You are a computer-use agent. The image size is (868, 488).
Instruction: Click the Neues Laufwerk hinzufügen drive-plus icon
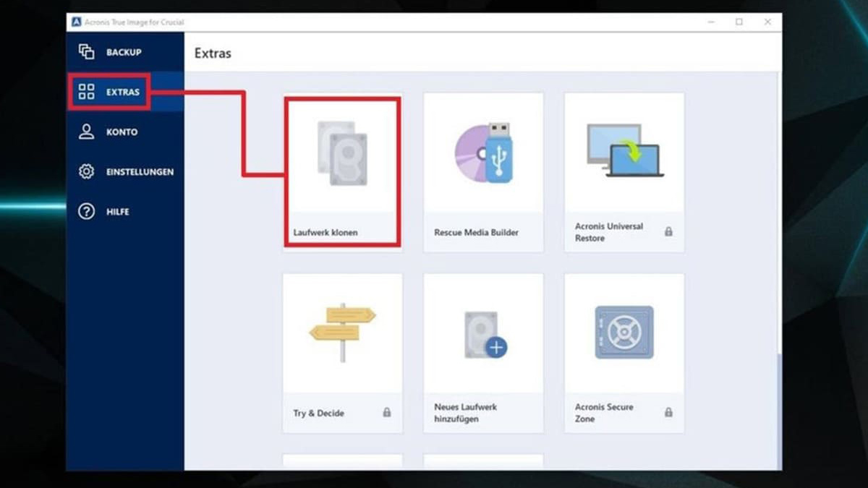coord(485,335)
